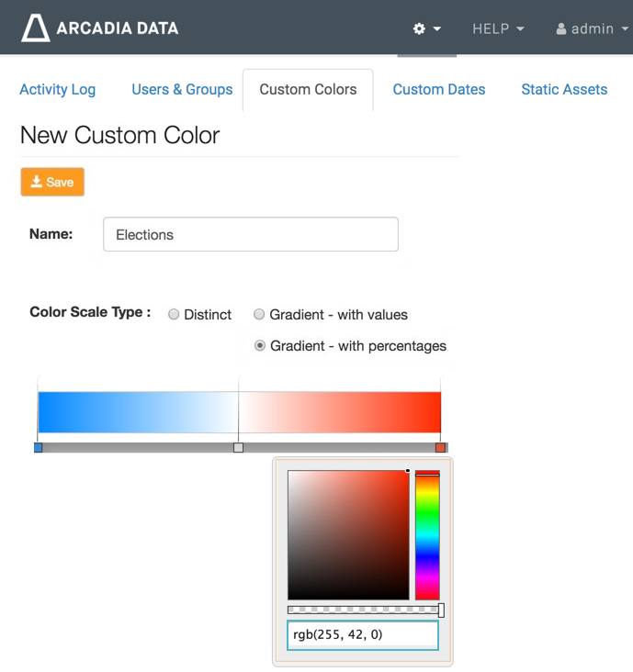Click the rainbow hue slider strip
Screen dimensions: 633x672
coord(427,535)
